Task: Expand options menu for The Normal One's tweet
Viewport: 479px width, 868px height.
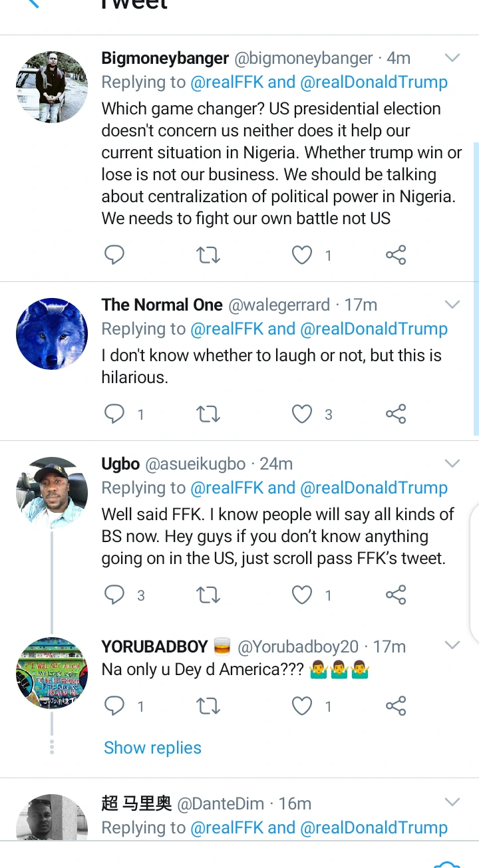Action: [452, 305]
